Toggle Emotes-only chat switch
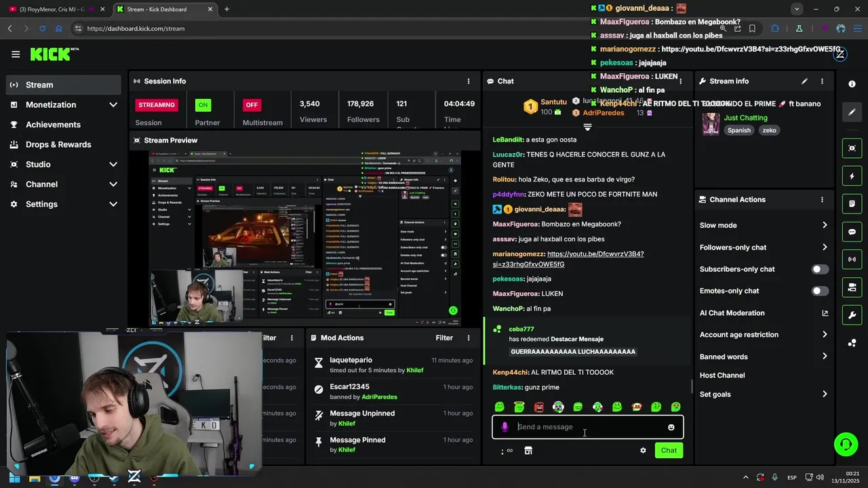The width and height of the screenshot is (868, 488). pos(820,291)
